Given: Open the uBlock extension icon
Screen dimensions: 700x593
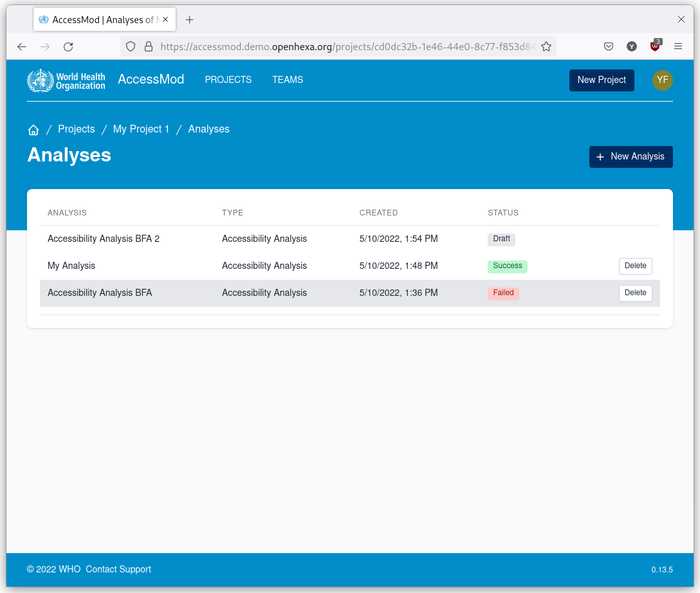Looking at the screenshot, I should [x=655, y=46].
